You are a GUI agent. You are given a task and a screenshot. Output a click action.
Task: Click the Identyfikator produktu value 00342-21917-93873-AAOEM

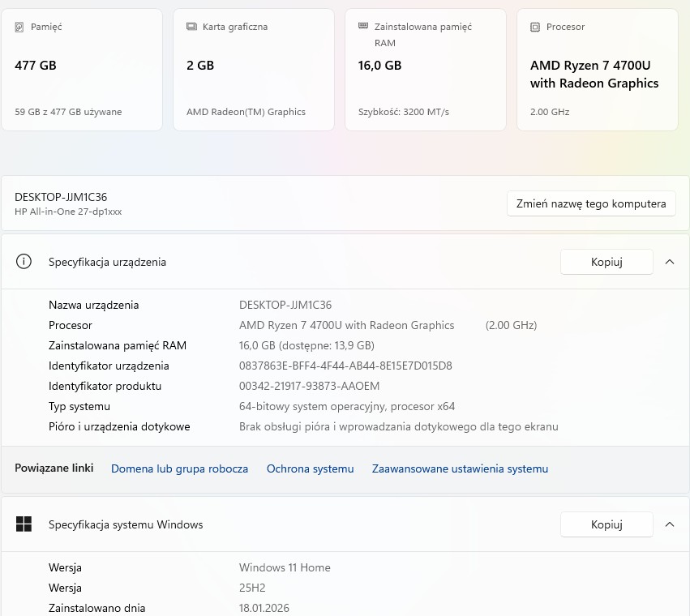point(309,386)
